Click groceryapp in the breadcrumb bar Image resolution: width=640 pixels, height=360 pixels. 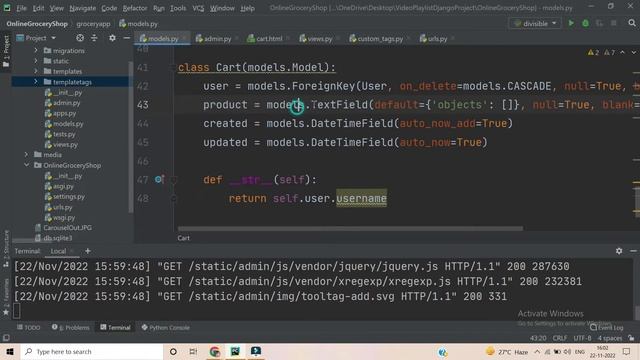93,24
